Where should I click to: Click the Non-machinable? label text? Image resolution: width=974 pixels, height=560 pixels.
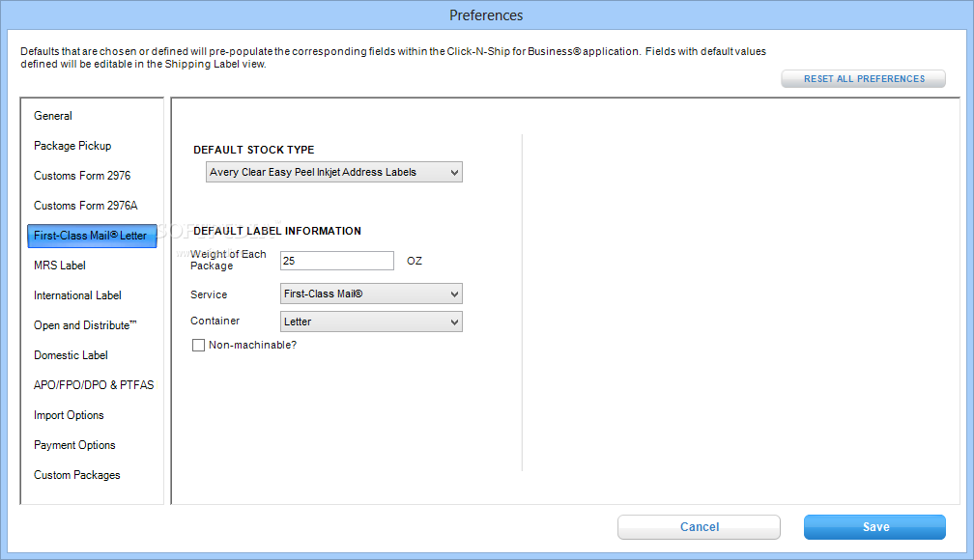coord(253,346)
